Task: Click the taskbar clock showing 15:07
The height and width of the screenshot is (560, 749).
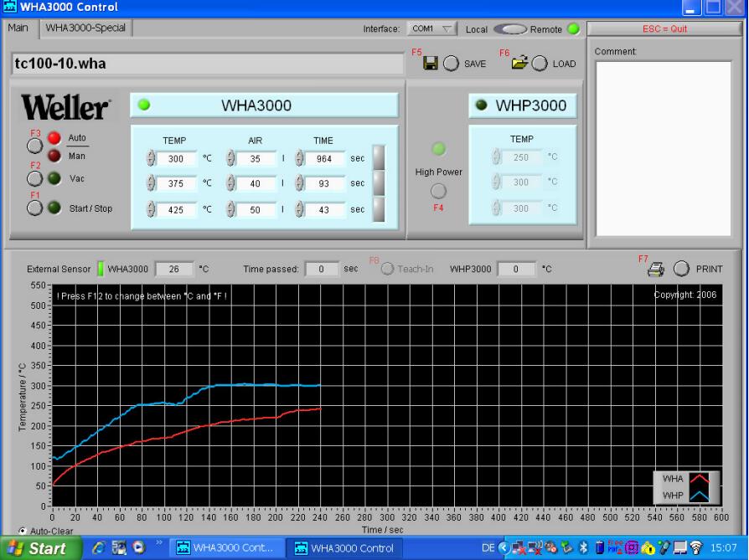Action: coord(723,548)
